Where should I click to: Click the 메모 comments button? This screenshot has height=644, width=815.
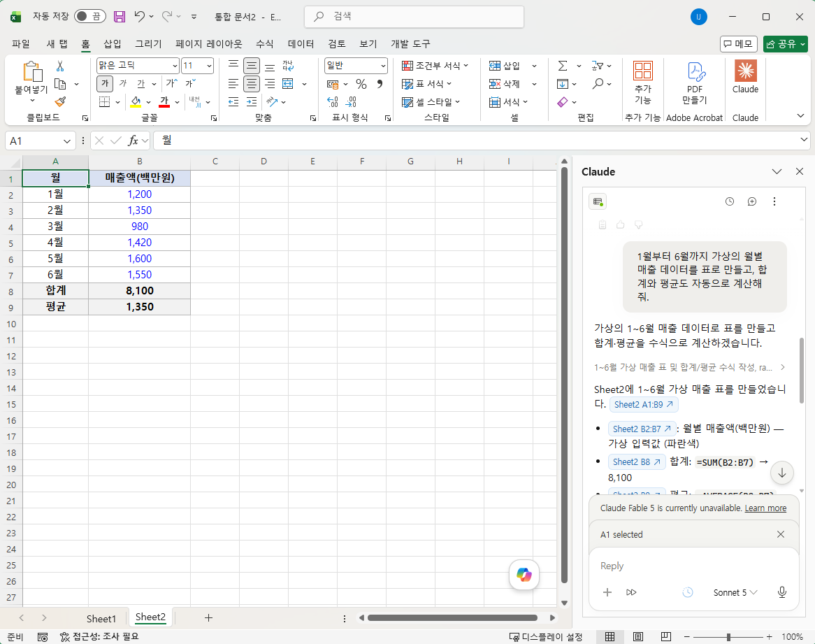point(738,44)
